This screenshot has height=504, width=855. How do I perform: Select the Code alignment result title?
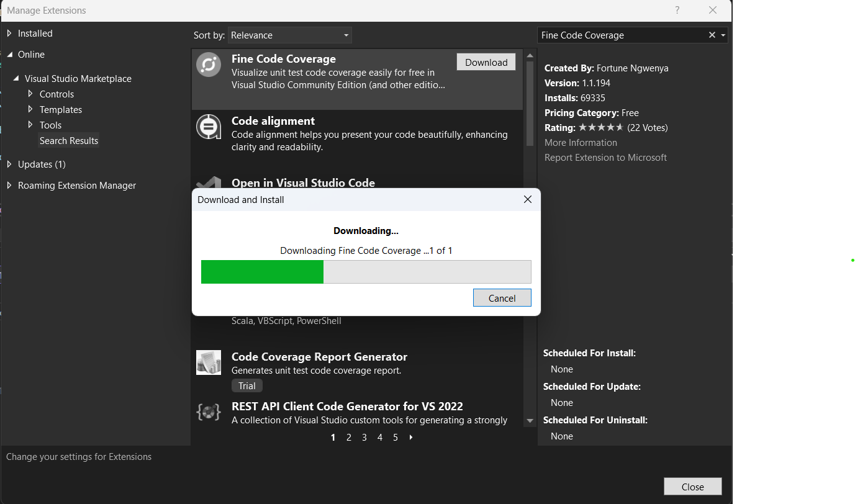[x=273, y=121]
